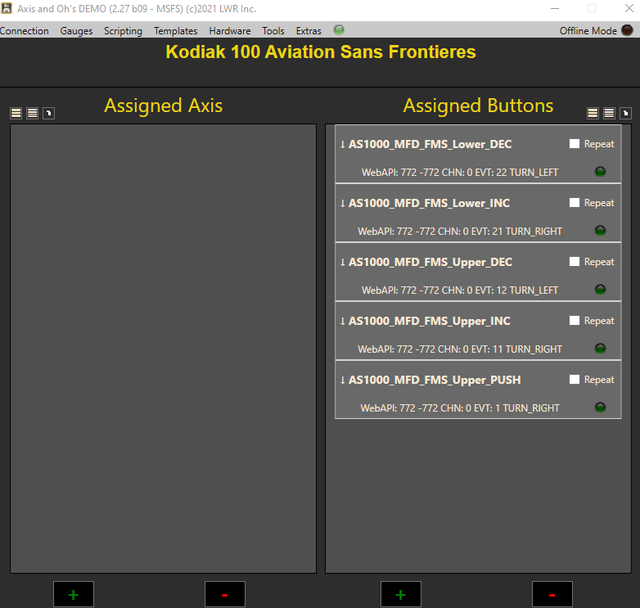
Task: Enable Repeat for AS1000_MFD_FMS_Lower_INC
Action: click(574, 203)
